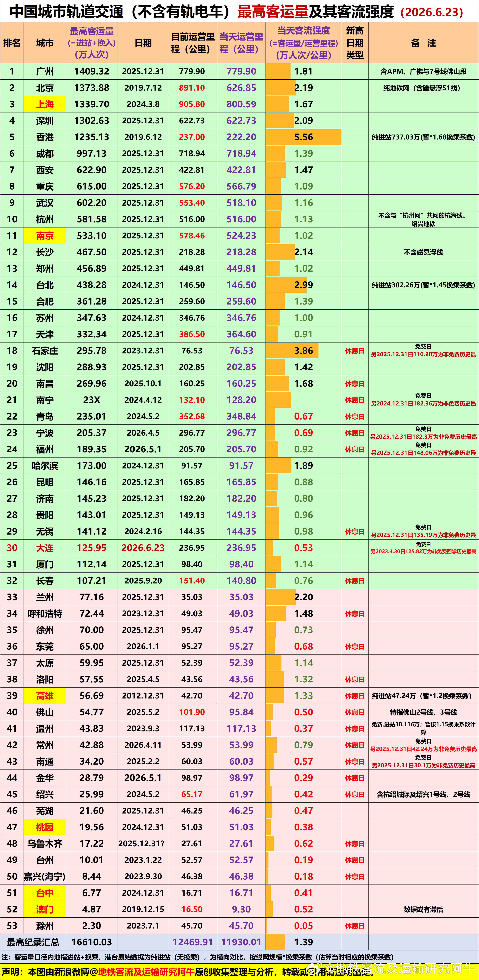Click the note 不含磁悬浮线
This screenshot has width=479, height=980.
tap(423, 252)
